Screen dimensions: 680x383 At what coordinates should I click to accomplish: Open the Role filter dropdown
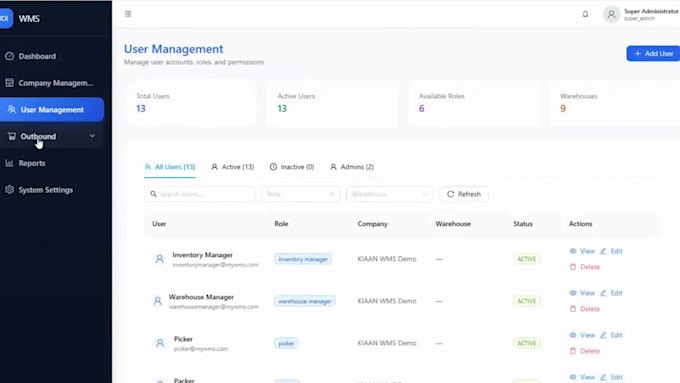tap(301, 194)
